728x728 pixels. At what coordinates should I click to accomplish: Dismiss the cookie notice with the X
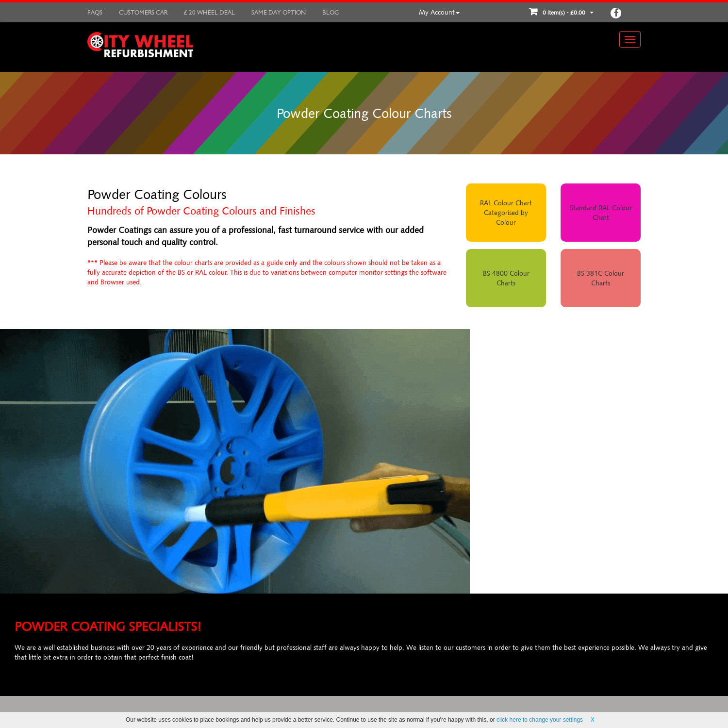click(593, 719)
